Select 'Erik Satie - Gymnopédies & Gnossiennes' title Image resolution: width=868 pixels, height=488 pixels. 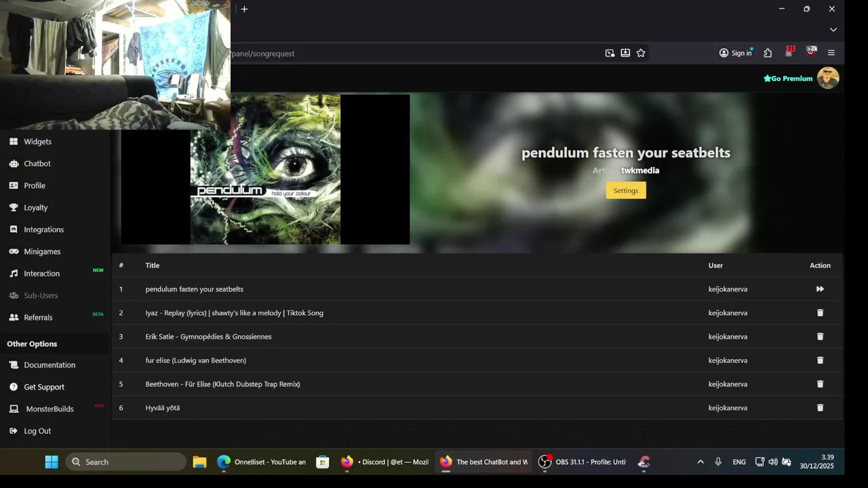[x=208, y=337]
